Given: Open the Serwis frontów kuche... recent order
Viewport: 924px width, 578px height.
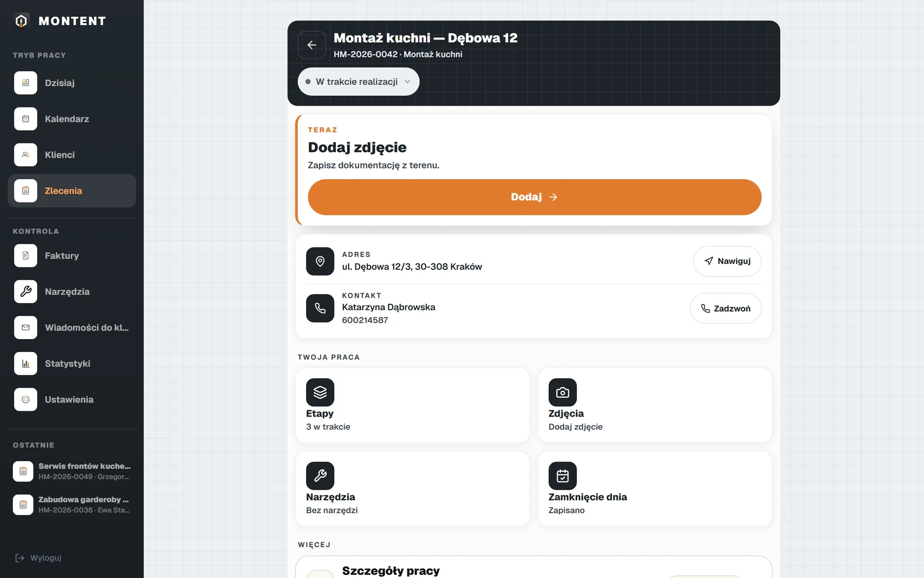Looking at the screenshot, I should coord(72,471).
